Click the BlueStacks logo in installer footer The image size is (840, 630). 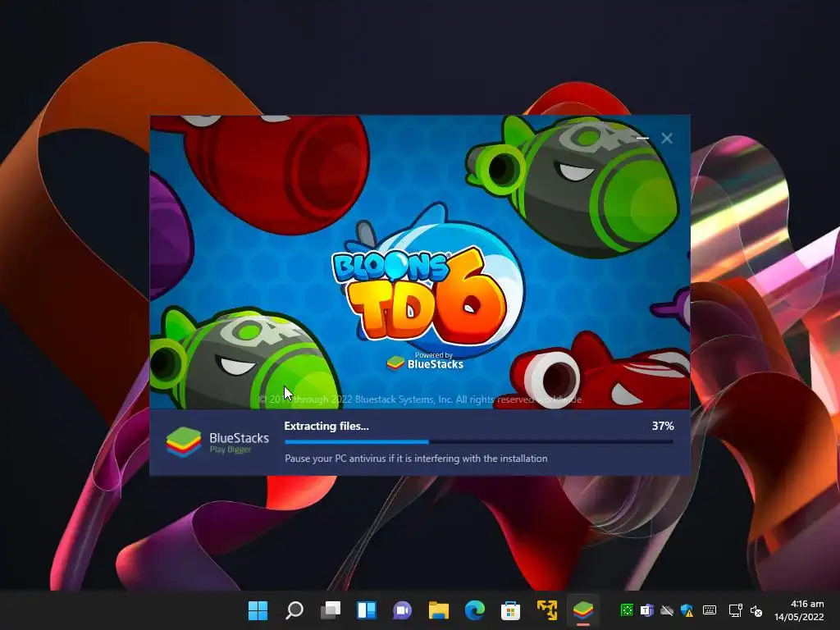click(217, 442)
